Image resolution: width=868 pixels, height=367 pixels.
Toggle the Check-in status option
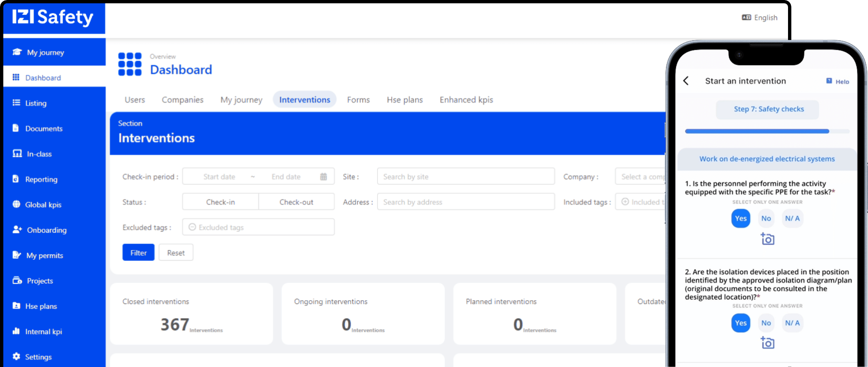[x=220, y=202]
